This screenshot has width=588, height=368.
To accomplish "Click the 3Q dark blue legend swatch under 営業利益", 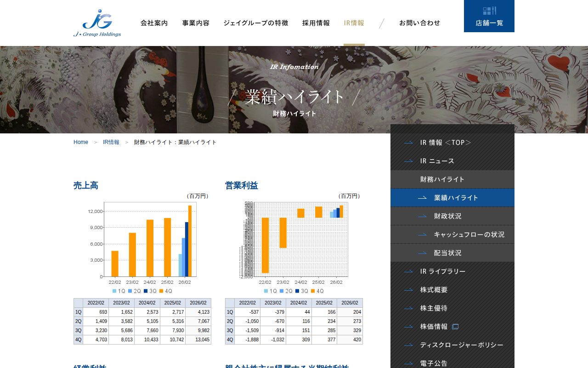I will click(x=297, y=291).
